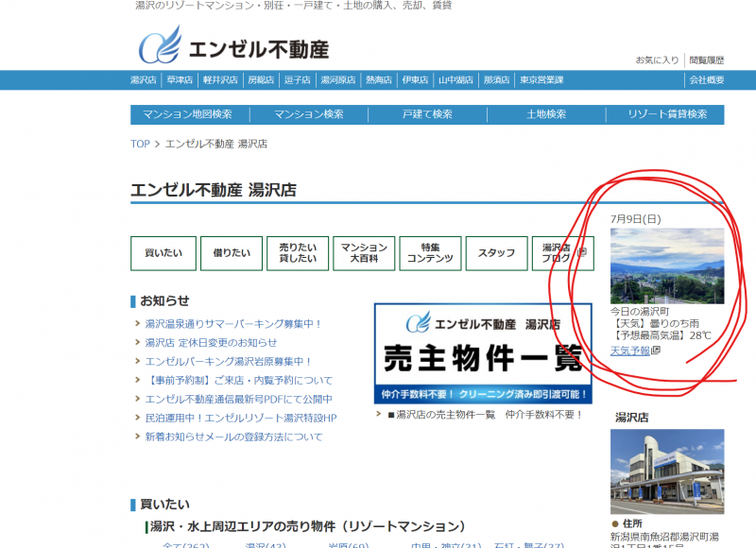Open 湯沢店の売主物件一覧 text link
The height and width of the screenshot is (548, 756).
486,415
